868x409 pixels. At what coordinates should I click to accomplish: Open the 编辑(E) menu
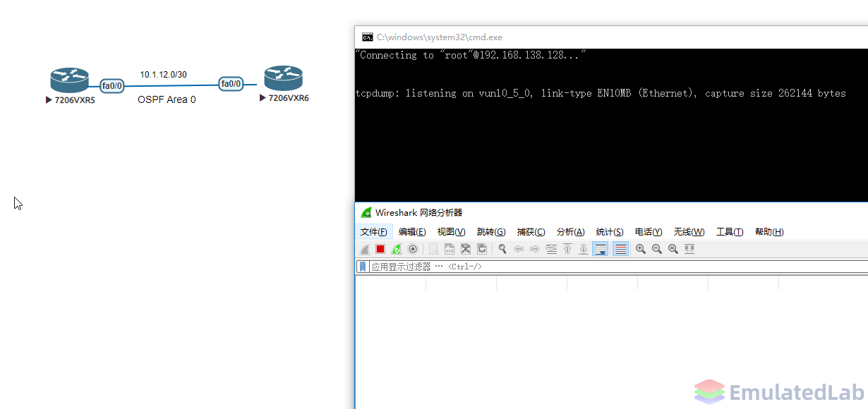412,232
